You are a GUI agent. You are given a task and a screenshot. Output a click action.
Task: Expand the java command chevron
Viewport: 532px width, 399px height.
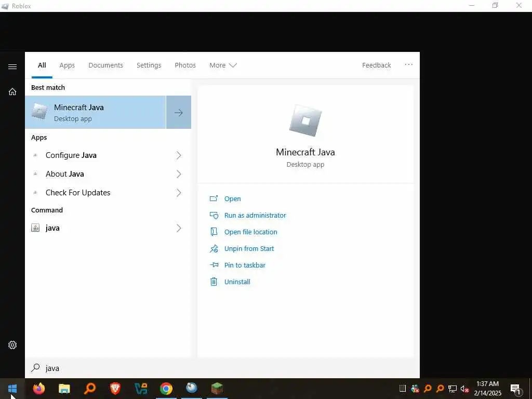click(x=179, y=228)
